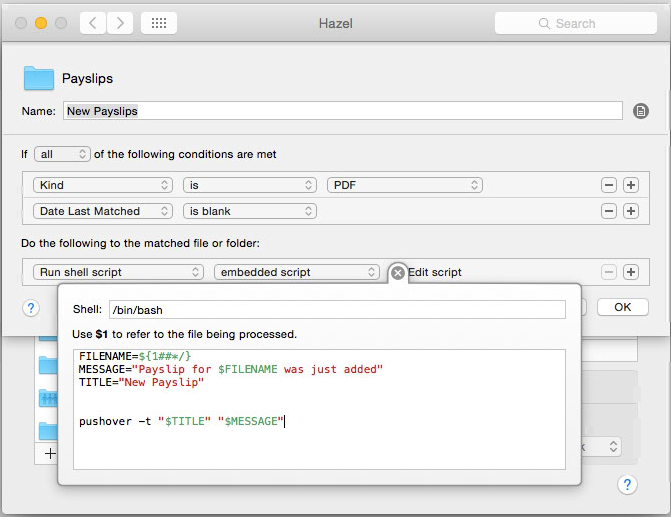This screenshot has height=517, width=671.
Task: Click the Show All grid button
Action: point(160,23)
